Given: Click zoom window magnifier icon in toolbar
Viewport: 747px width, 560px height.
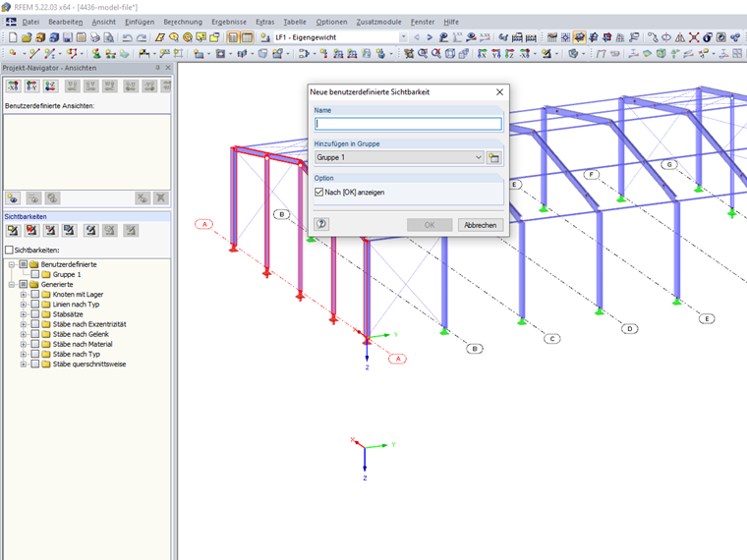Looking at the screenshot, I should [422, 53].
